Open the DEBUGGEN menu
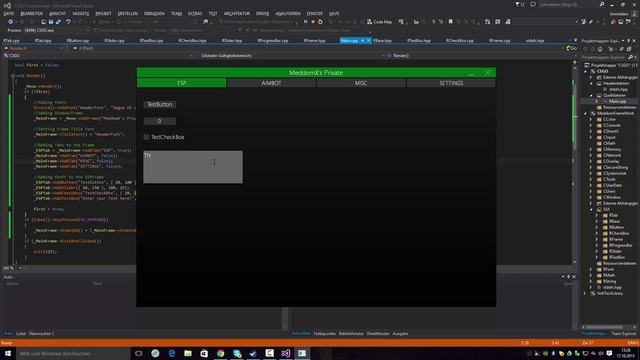Image resolution: width=640 pixels, height=360 pixels. (x=154, y=13)
